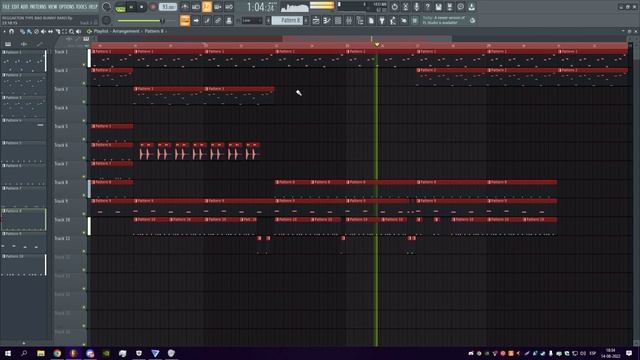640x360 pixels.
Task: Click the save floppy disk icon
Action: [438, 7]
